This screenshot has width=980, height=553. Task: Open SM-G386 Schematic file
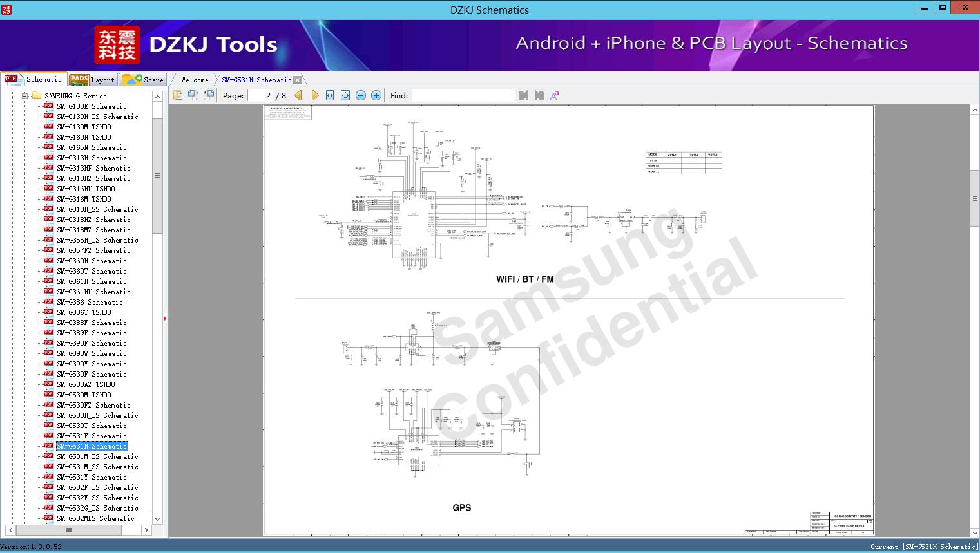point(90,302)
